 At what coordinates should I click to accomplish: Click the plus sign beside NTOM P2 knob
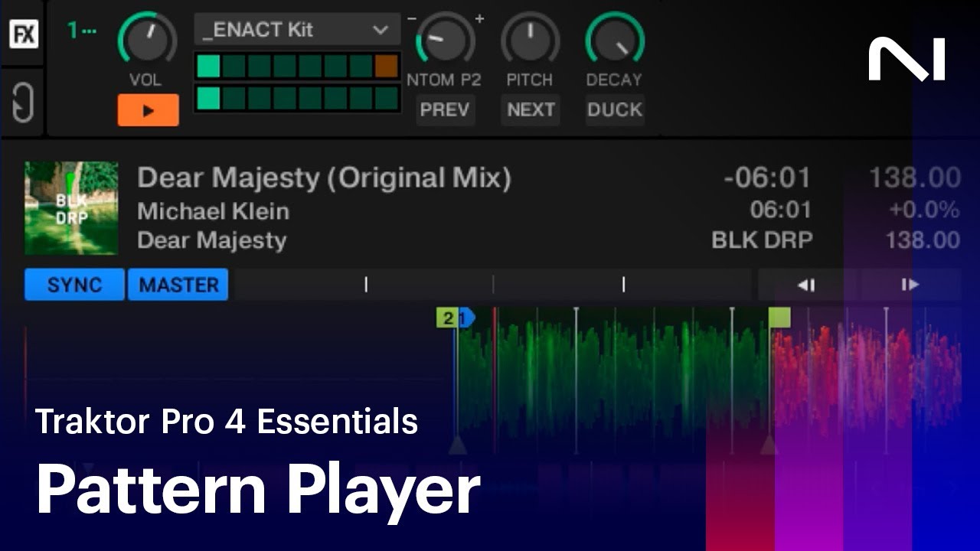(x=479, y=18)
